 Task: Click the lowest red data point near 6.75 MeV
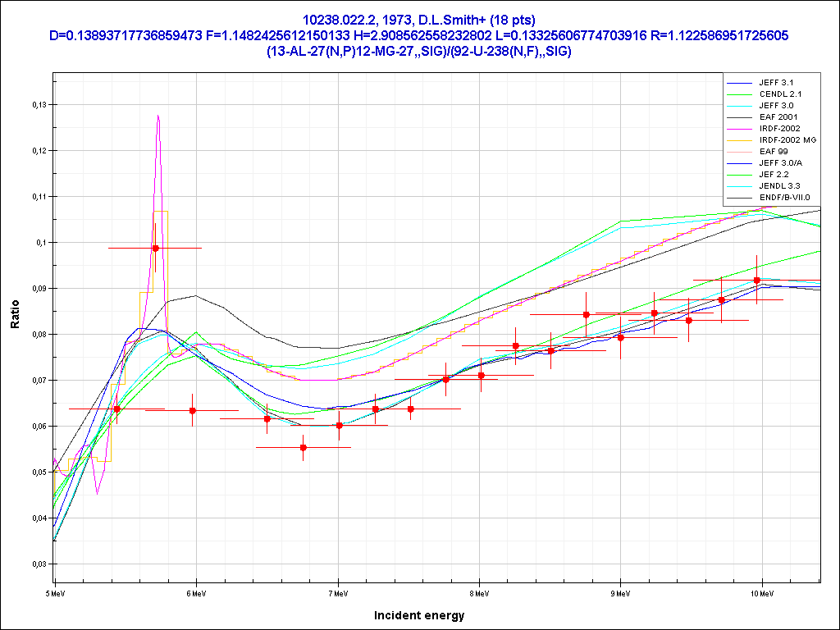coord(304,447)
